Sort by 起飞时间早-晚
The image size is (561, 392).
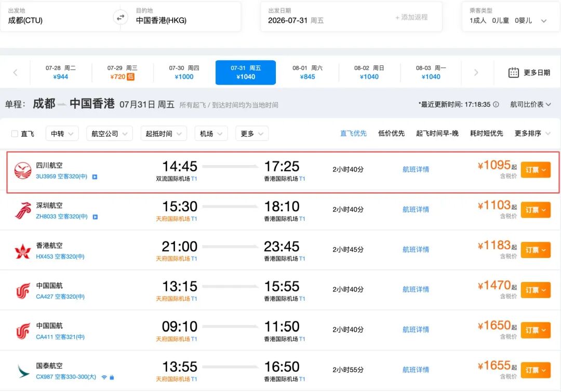coord(437,133)
